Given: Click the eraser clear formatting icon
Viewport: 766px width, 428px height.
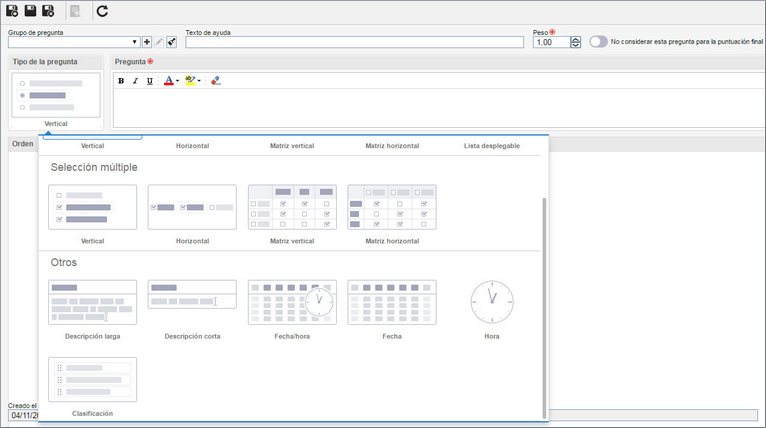Looking at the screenshot, I should click(x=215, y=81).
